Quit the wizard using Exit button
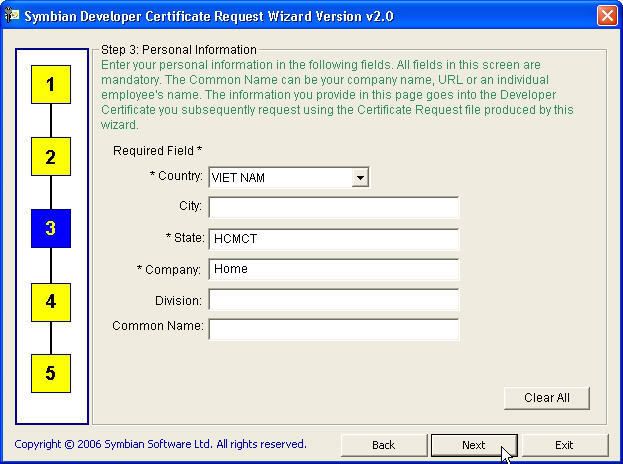Image resolution: width=623 pixels, height=464 pixels. [x=564, y=445]
